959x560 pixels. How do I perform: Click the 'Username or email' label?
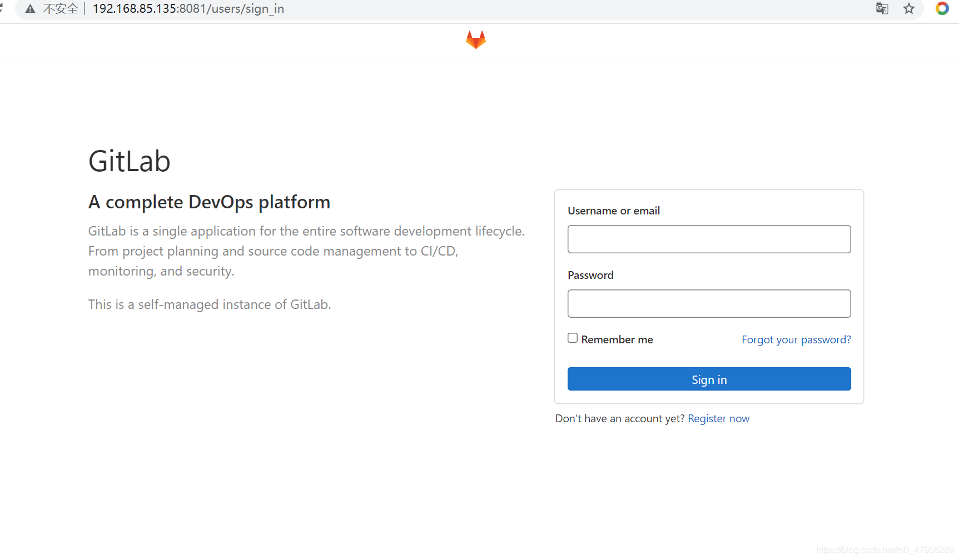tap(614, 211)
